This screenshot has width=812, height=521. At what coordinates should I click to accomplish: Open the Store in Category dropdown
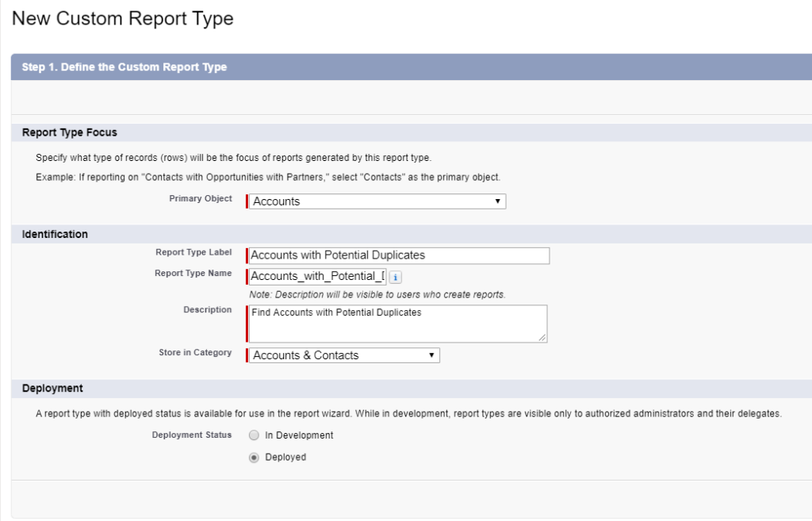click(x=343, y=354)
